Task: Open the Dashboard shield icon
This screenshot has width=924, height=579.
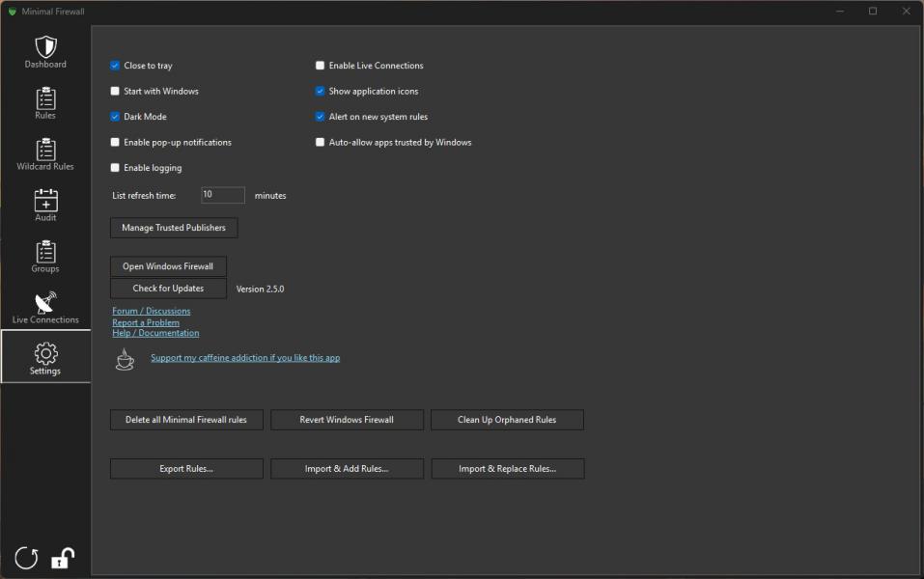Action: [45, 47]
